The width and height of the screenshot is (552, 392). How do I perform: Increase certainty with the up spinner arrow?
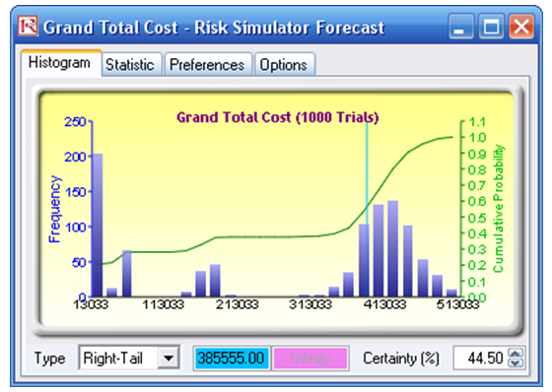[x=517, y=353]
